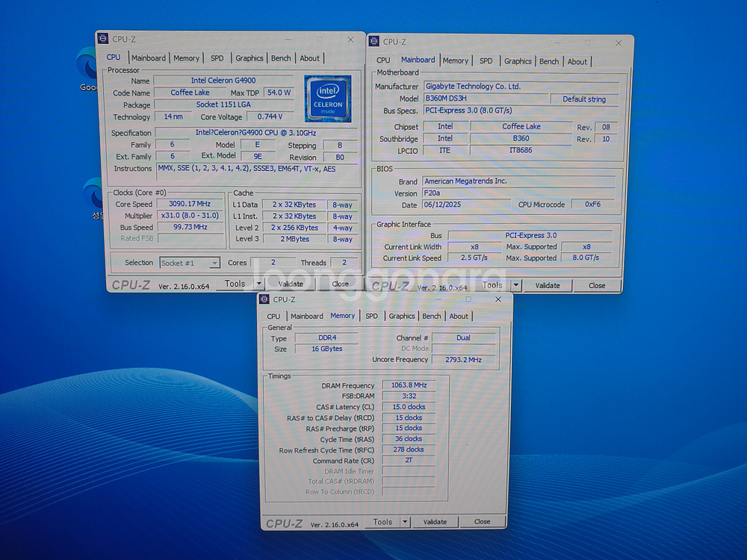747x560 pixels.
Task: Click the DRAM Frequency value field
Action: pyautogui.click(x=408, y=385)
